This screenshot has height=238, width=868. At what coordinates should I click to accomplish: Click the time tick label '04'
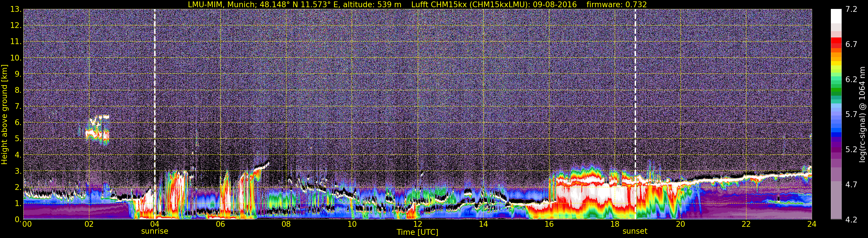click(155, 224)
